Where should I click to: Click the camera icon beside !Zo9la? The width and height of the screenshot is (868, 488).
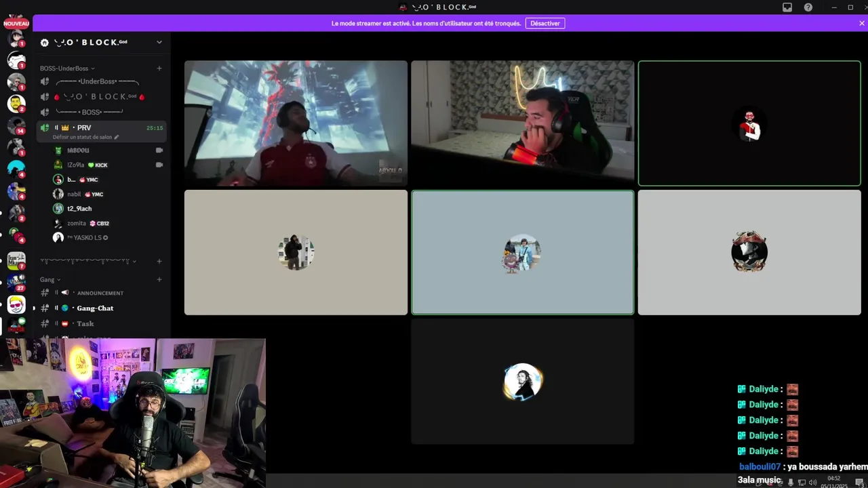click(159, 165)
